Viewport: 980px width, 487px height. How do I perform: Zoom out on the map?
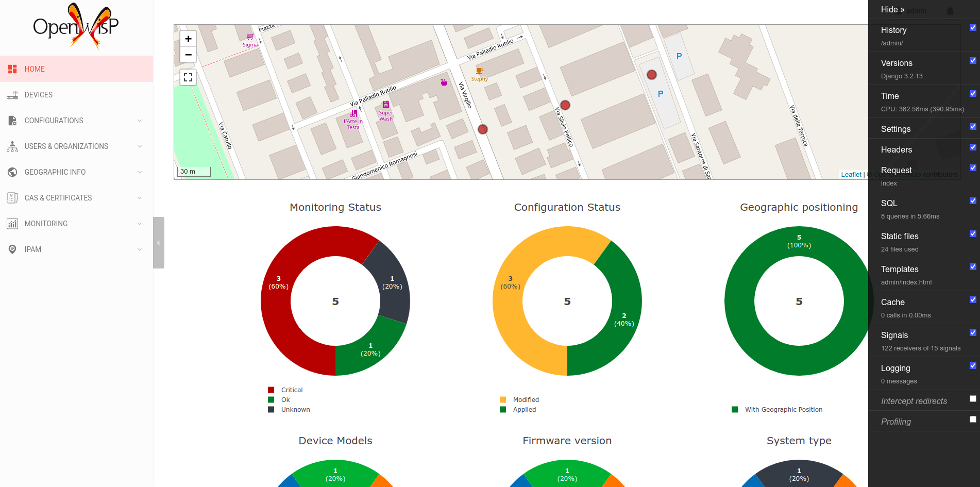click(188, 55)
